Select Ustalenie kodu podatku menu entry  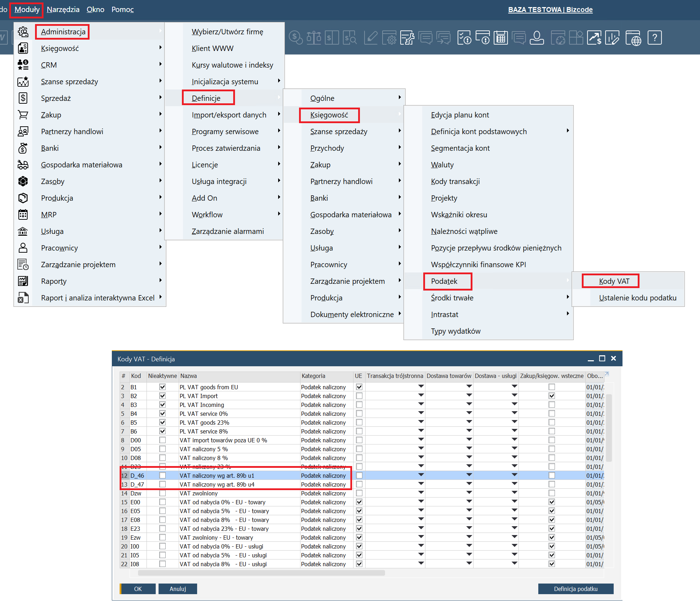(x=637, y=298)
